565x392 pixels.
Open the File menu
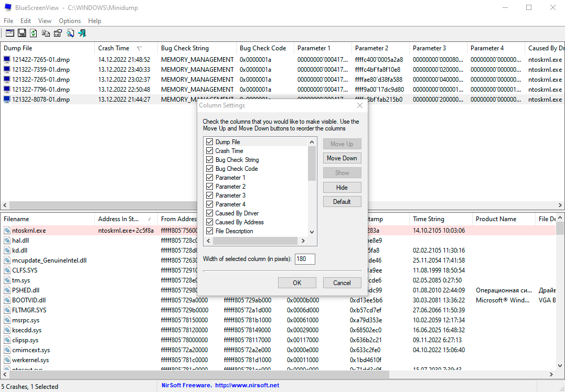pos(8,21)
